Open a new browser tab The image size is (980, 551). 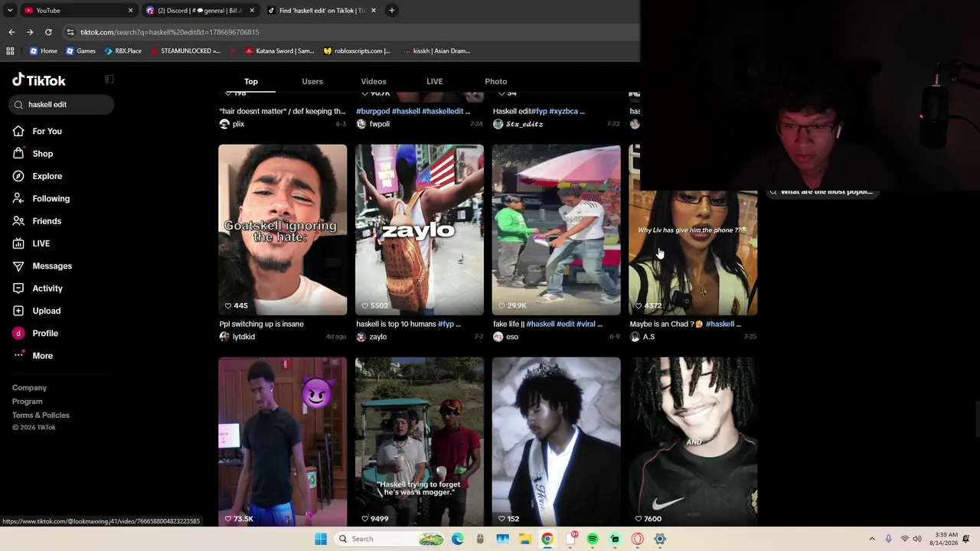[392, 11]
